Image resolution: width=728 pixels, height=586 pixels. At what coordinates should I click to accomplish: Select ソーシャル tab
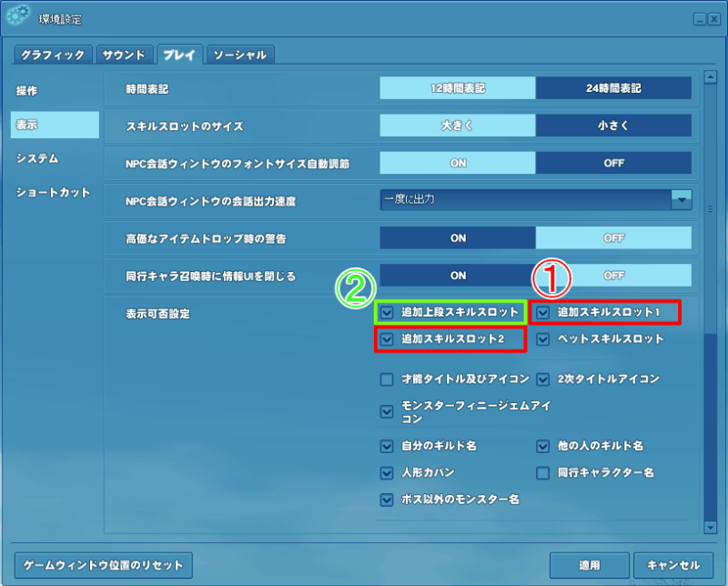tap(240, 56)
